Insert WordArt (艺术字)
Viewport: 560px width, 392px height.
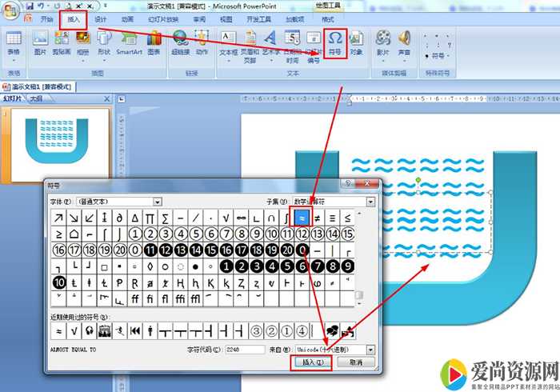pyautogui.click(x=270, y=43)
